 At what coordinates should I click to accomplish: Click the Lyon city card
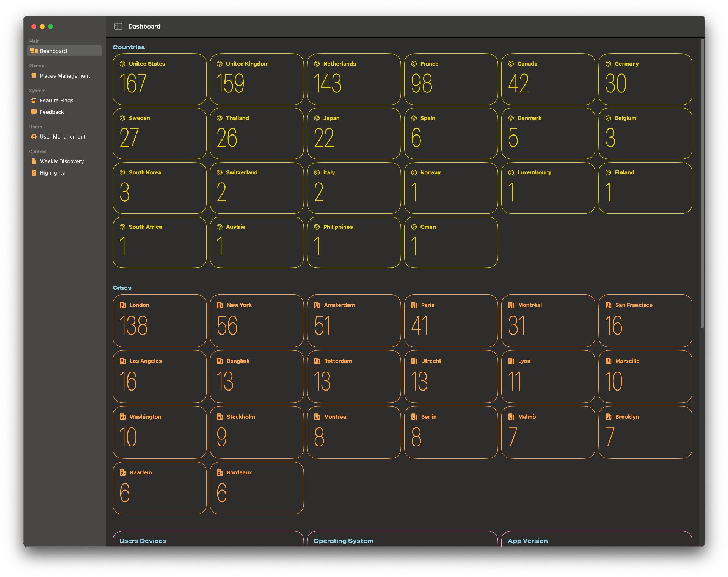pyautogui.click(x=548, y=377)
